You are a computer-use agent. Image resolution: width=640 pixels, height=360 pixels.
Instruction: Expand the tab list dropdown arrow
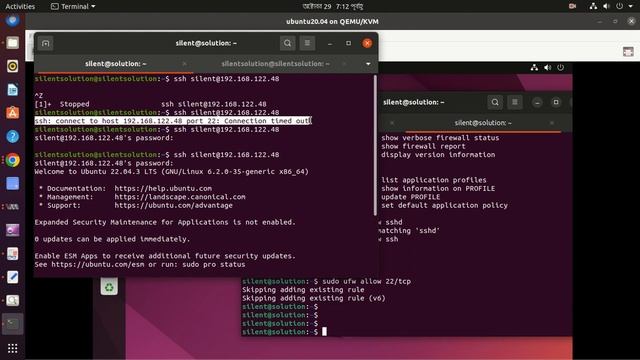368,64
